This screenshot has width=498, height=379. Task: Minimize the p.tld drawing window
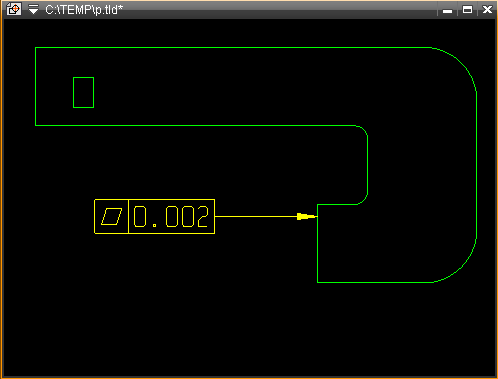(447, 10)
